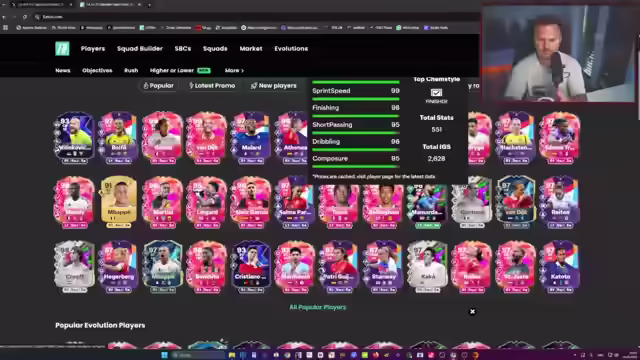This screenshot has width=640, height=360.
Task: Click the Popular Evolution Players heading
Action: [100, 325]
